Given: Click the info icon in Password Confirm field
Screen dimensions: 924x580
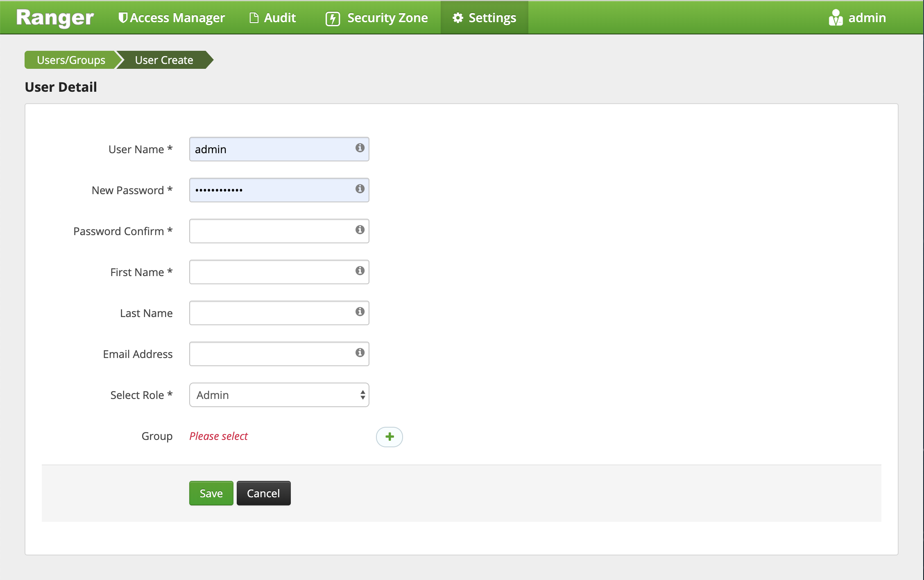Looking at the screenshot, I should [360, 230].
